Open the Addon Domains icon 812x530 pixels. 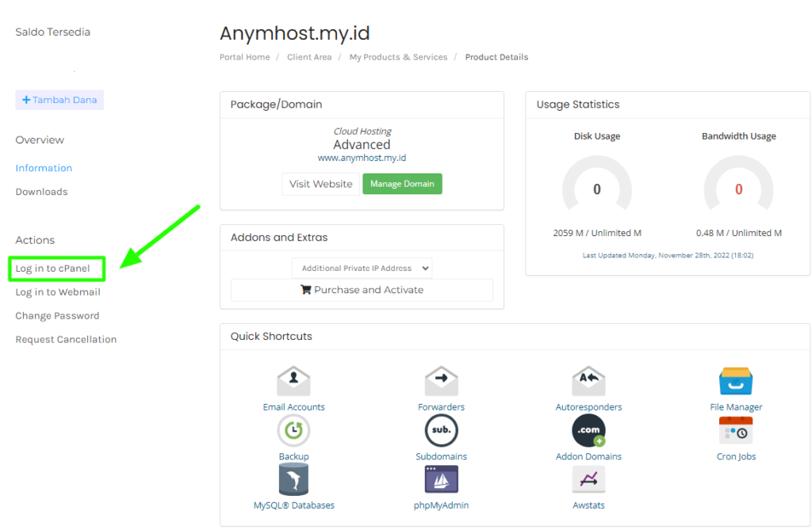point(588,431)
